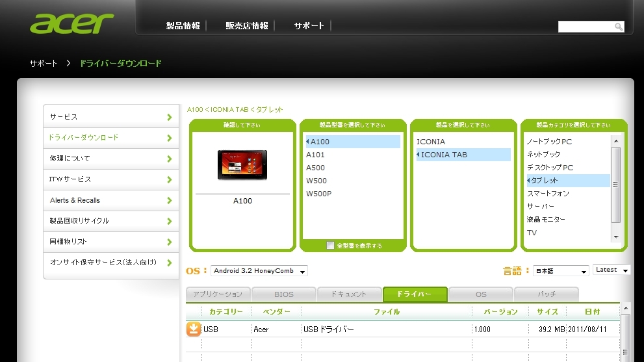Select the ドライバー tab
This screenshot has height=362, width=644.
pyautogui.click(x=415, y=294)
